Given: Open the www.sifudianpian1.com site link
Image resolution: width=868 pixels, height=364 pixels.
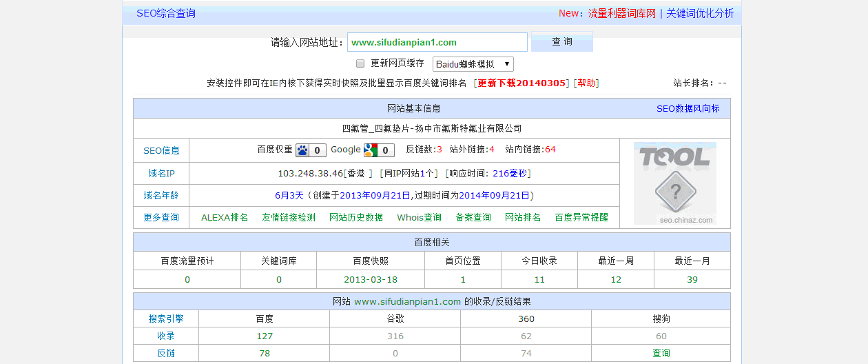Looking at the screenshot, I should [x=407, y=301].
